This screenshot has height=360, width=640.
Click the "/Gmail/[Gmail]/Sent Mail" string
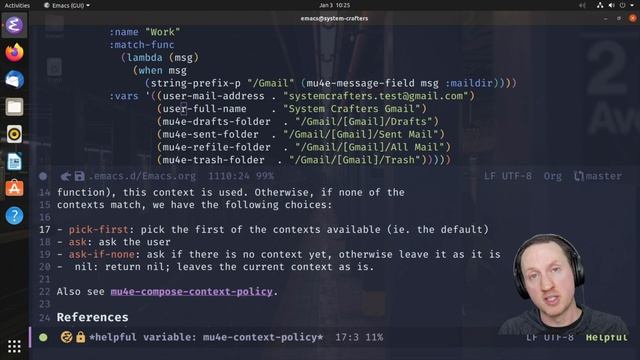pyautogui.click(x=360, y=134)
